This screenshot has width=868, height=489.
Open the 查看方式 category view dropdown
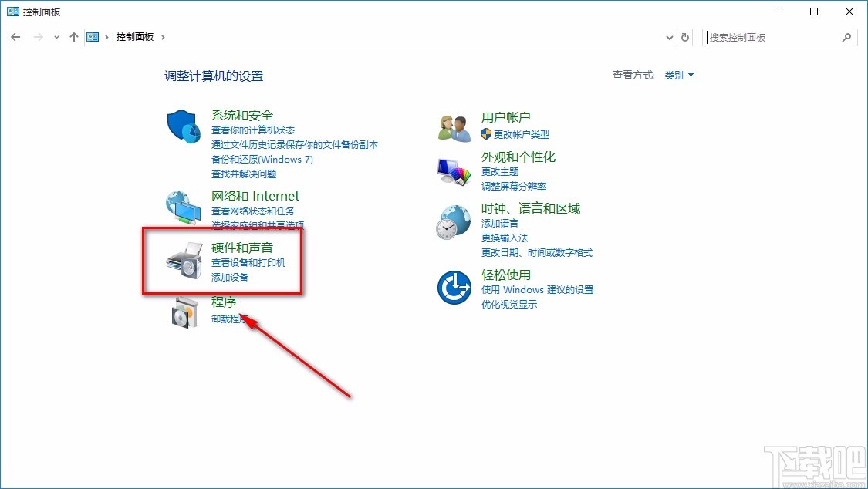tap(677, 75)
